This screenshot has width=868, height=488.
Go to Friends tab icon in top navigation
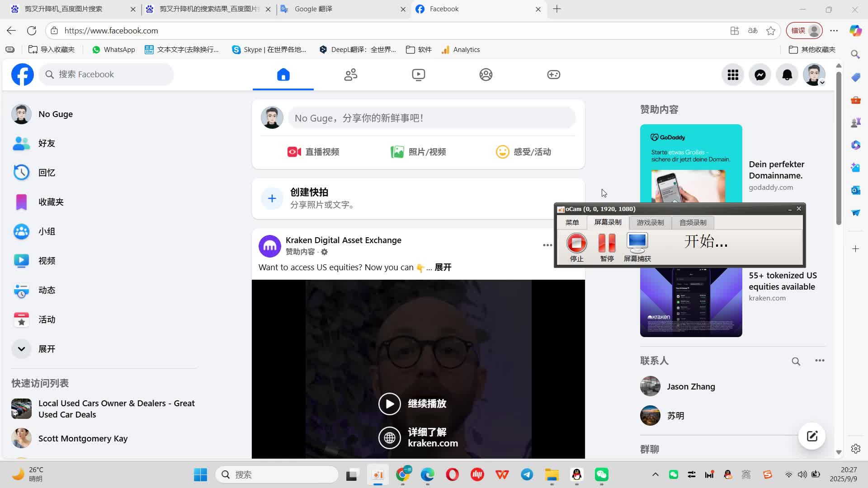(x=350, y=75)
